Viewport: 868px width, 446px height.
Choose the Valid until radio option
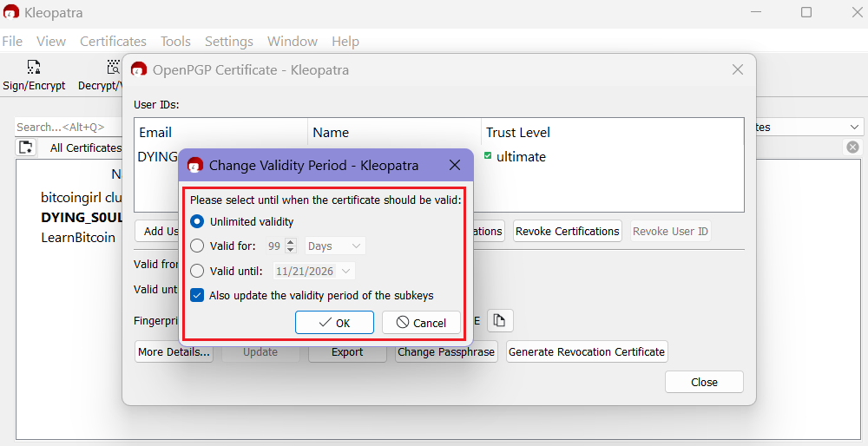(196, 271)
